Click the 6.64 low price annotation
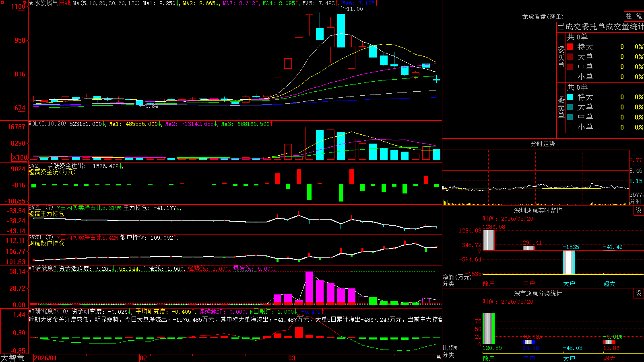644x362 pixels. [x=152, y=106]
